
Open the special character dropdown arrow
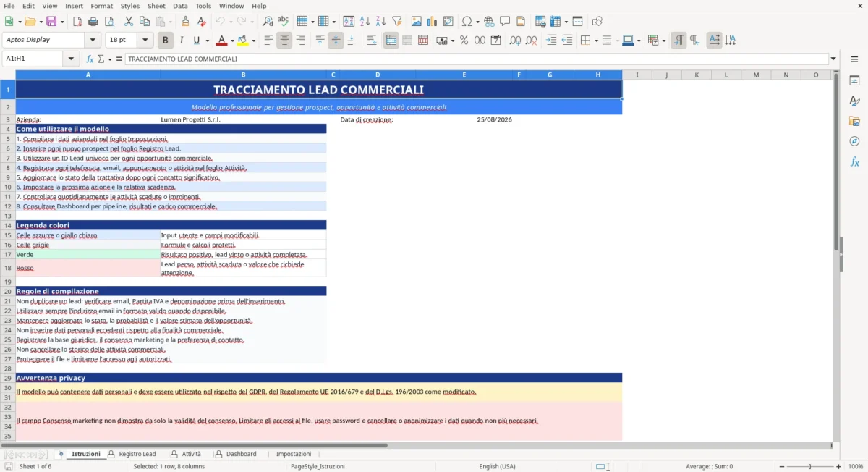click(477, 22)
